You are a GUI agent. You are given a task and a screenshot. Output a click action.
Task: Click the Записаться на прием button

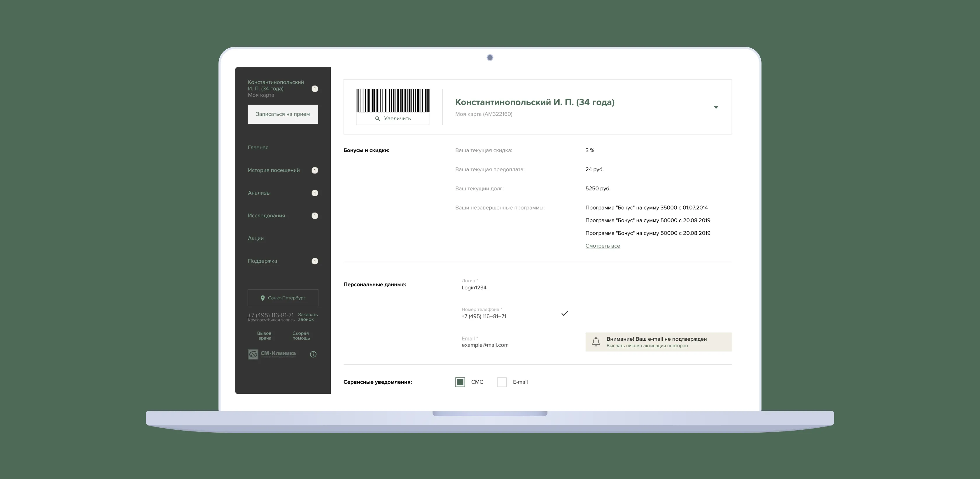coord(283,114)
